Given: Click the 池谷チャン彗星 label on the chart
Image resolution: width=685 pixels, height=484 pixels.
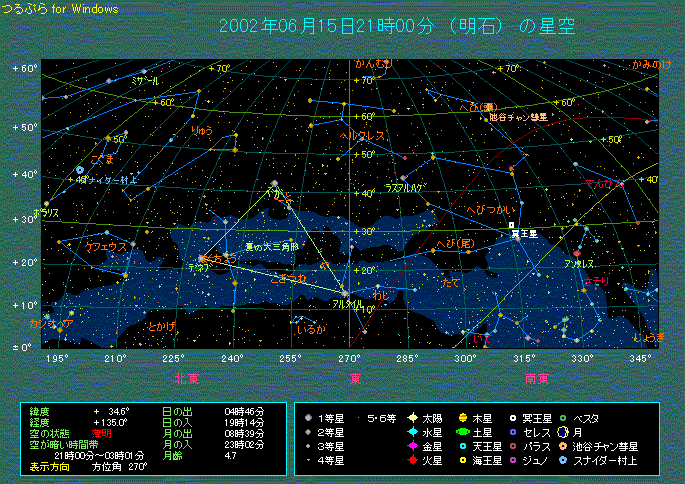Looking at the screenshot, I should 519,117.
